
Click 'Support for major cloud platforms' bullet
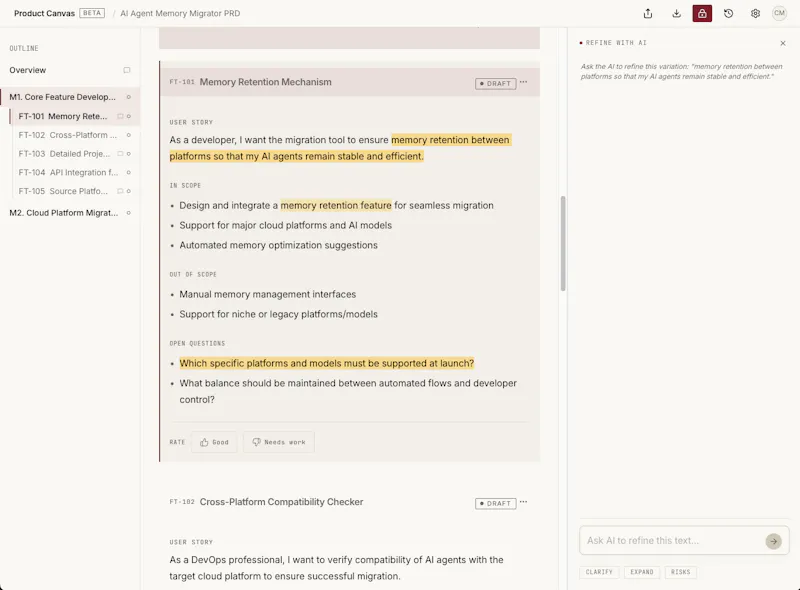285,226
